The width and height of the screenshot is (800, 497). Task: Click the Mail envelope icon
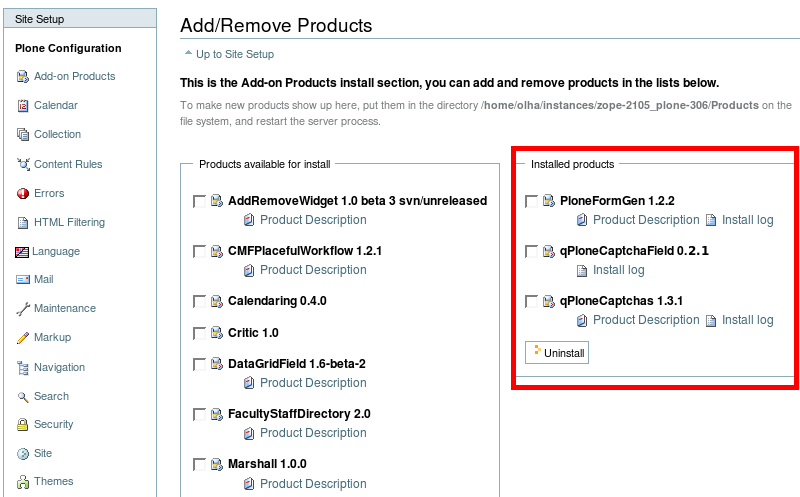(23, 281)
